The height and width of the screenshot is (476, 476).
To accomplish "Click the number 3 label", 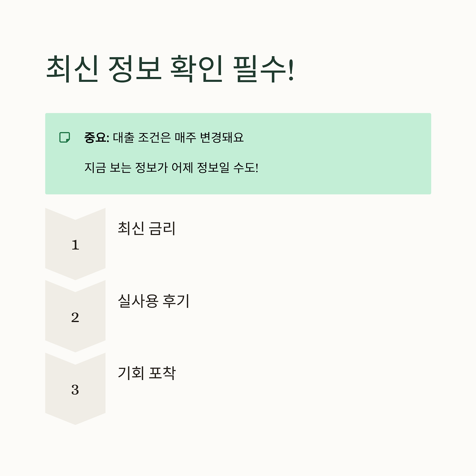I will pos(75,390).
